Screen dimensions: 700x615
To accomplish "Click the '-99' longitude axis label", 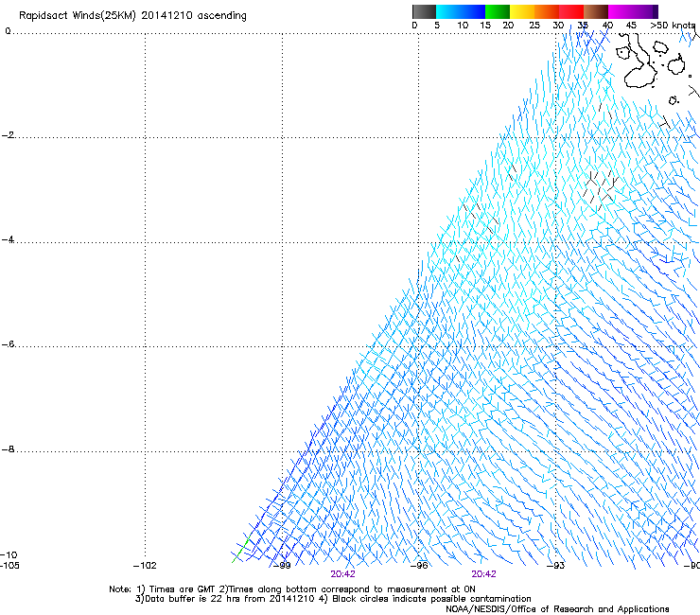I will click(282, 566).
